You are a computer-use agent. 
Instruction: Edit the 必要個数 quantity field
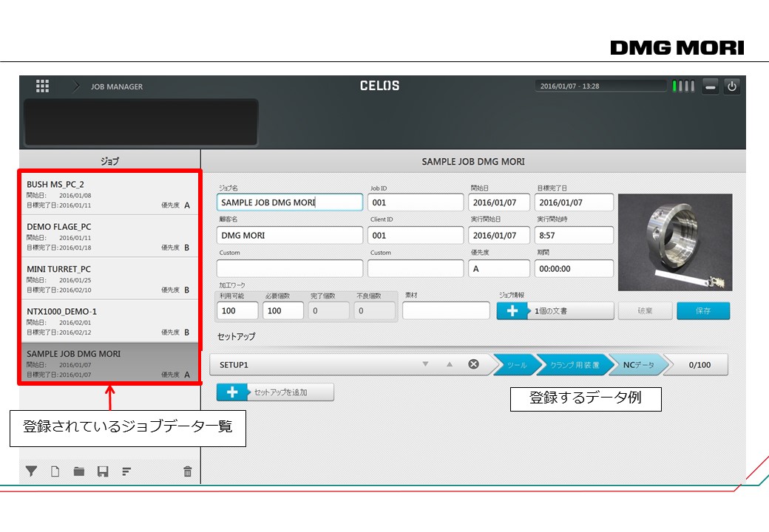pos(283,310)
